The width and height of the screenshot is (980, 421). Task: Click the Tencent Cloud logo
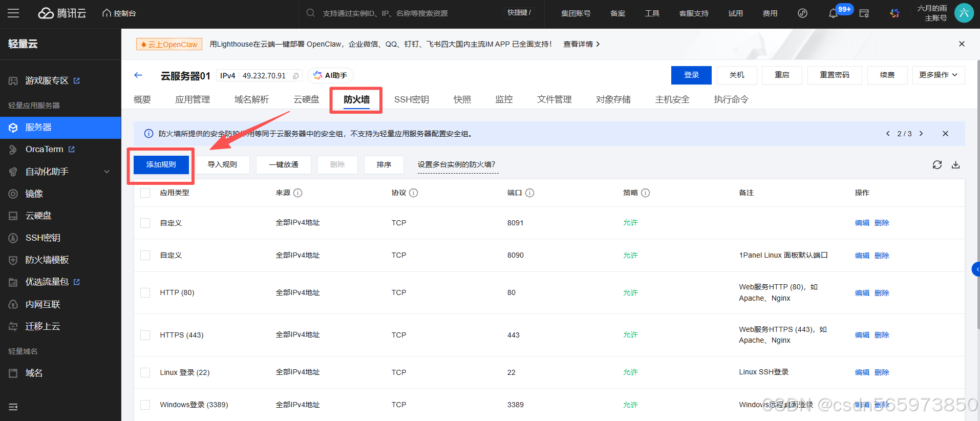[62, 13]
